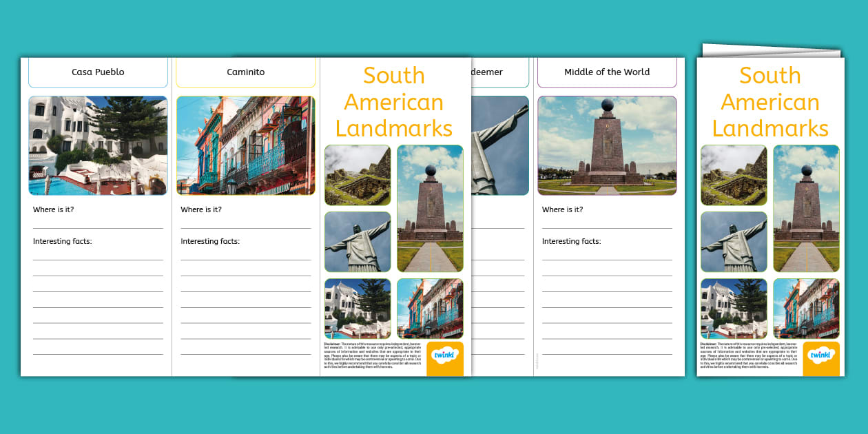
Task: Open the large Caminito street photo
Action: (245, 145)
